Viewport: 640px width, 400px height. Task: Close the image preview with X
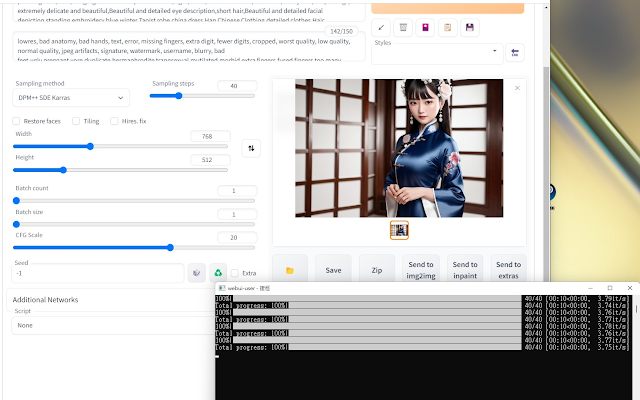coord(517,88)
